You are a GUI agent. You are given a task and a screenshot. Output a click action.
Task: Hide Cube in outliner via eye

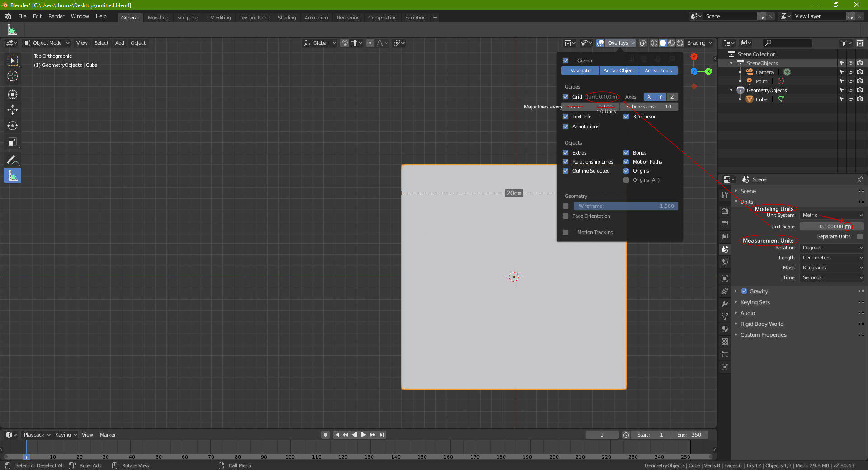(x=851, y=99)
